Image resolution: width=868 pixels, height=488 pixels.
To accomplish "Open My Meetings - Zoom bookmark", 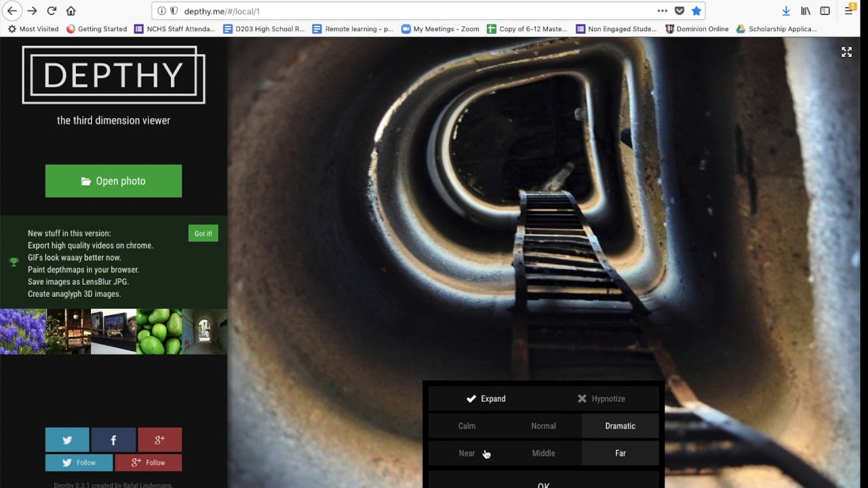I will pyautogui.click(x=440, y=29).
